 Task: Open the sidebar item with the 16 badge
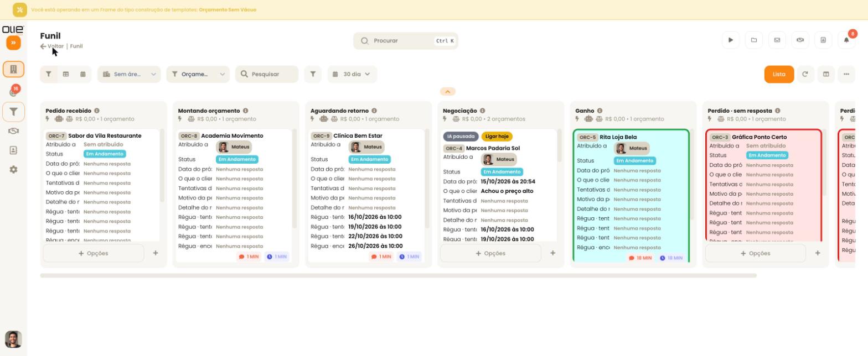(x=13, y=91)
